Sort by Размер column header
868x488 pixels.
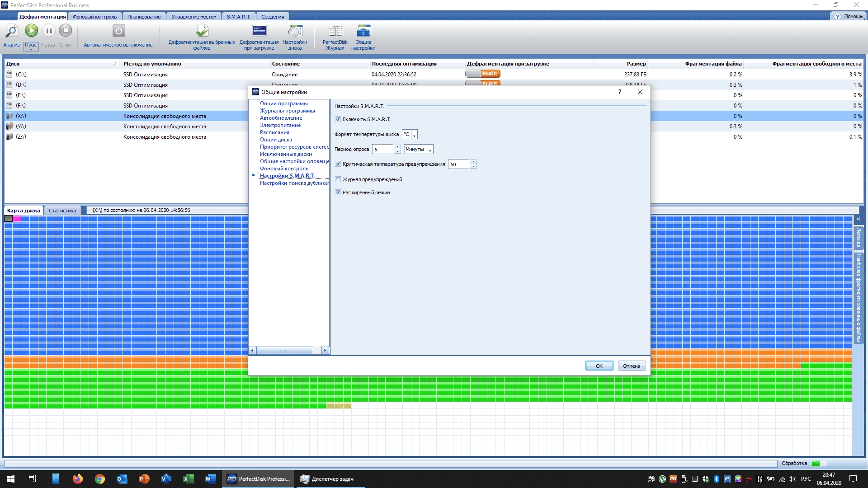[x=621, y=64]
